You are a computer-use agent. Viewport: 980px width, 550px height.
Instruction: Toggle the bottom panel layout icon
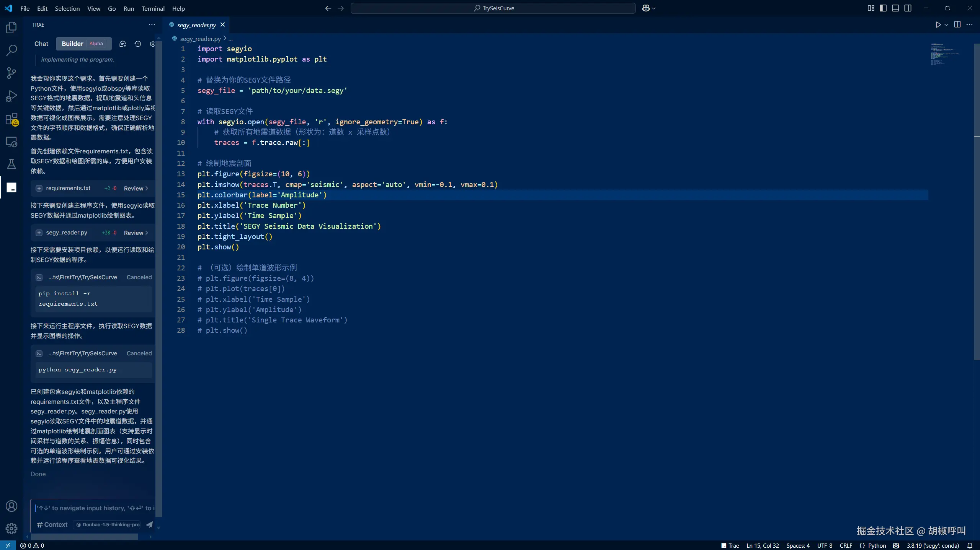tap(895, 8)
